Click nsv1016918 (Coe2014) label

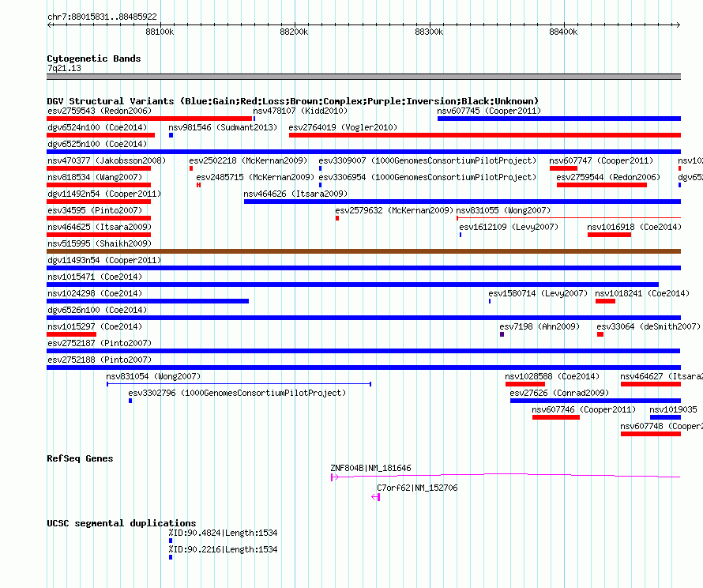[634, 227]
